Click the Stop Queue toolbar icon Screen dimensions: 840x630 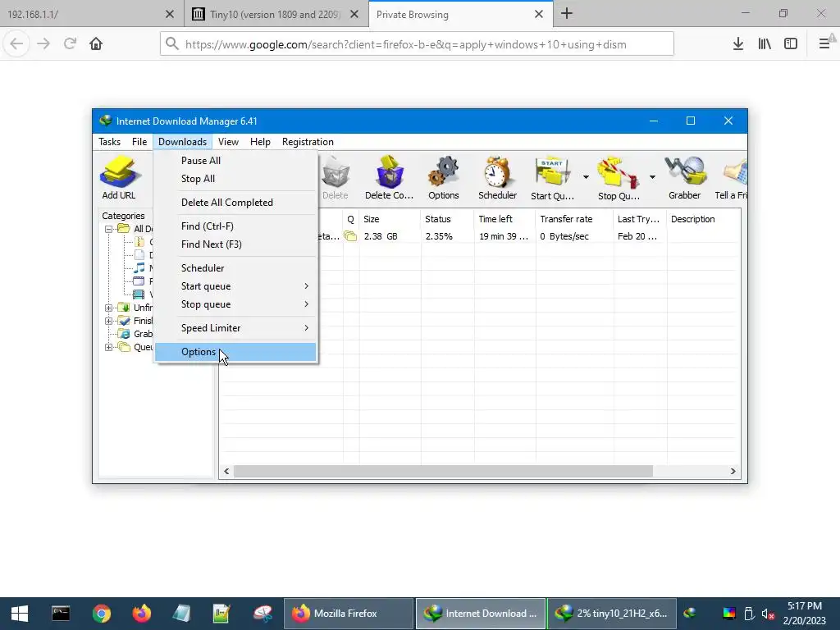619,178
